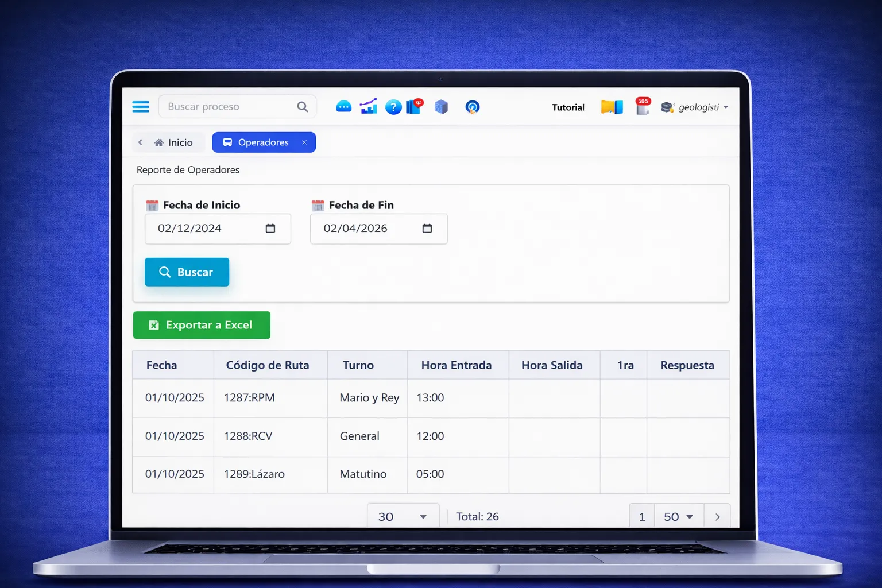Close the Operadores tab
This screenshot has height=588, width=882.
[304, 142]
